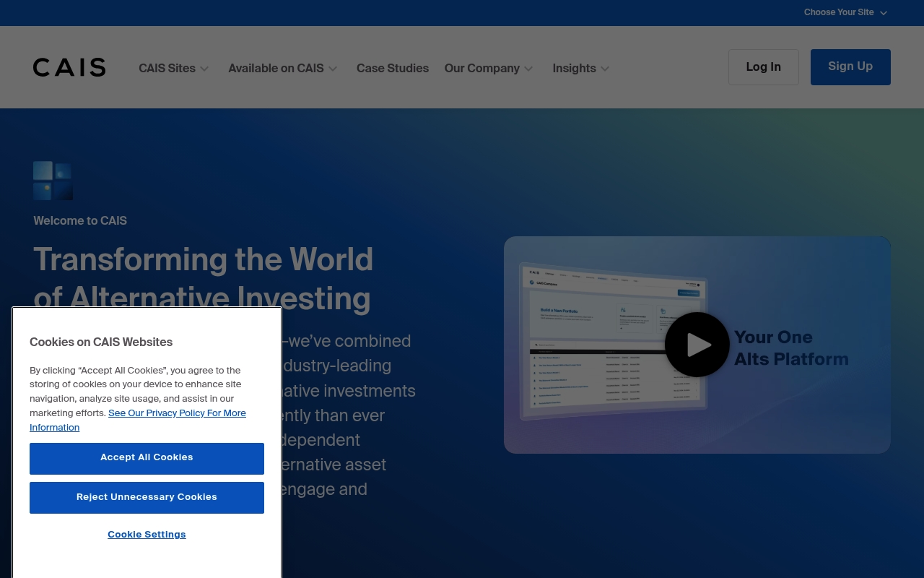Click the Transforming the World heading

(x=203, y=279)
